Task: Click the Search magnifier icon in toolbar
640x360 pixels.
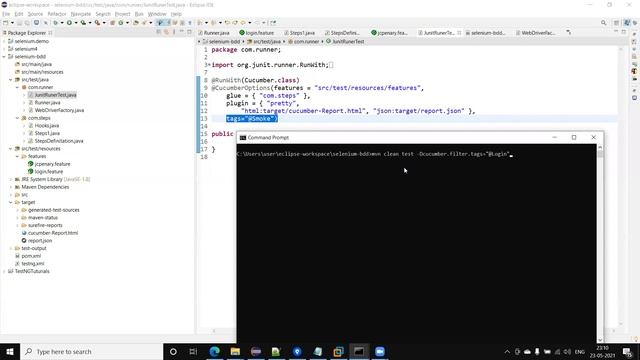Action: (603, 23)
